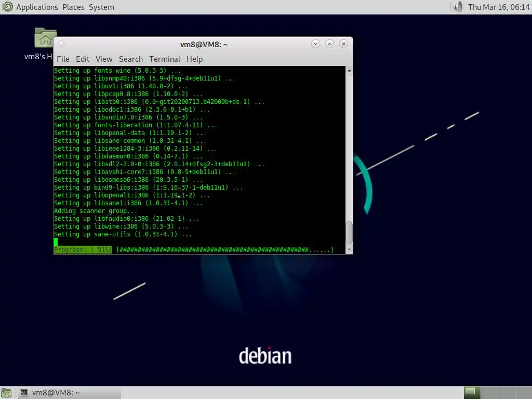Click the terminal scrollbar down arrow
Screen dimensions: 532x399
tap(349, 250)
